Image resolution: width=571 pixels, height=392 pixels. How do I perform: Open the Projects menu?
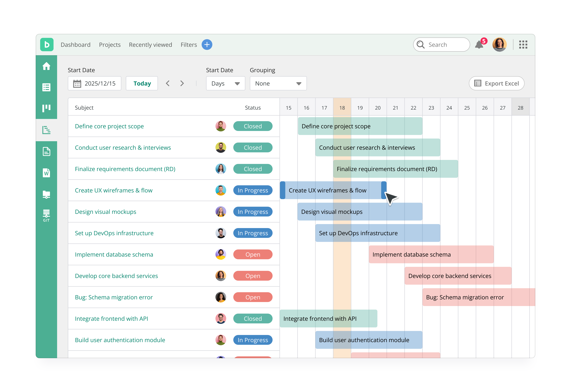click(x=110, y=45)
